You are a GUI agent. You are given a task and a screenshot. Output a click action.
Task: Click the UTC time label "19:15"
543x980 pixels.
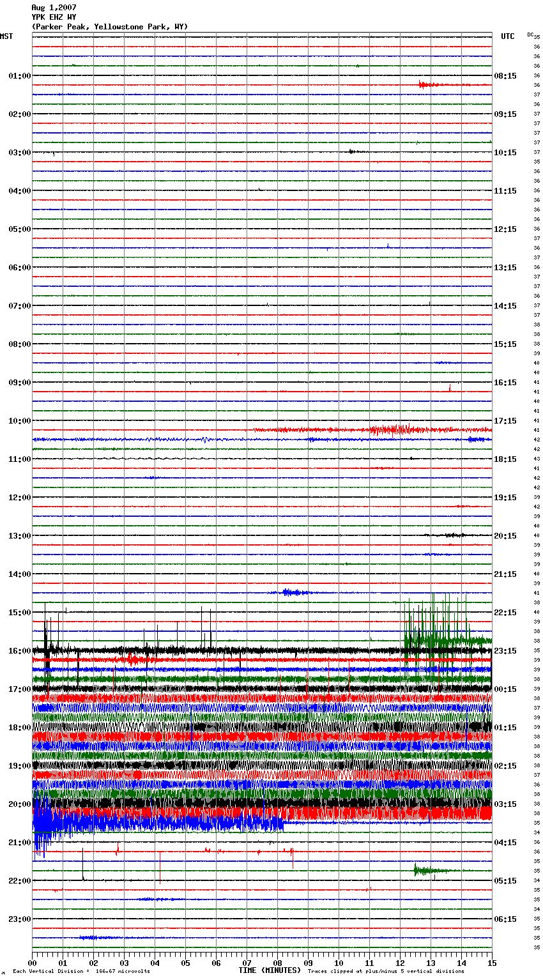505,498
